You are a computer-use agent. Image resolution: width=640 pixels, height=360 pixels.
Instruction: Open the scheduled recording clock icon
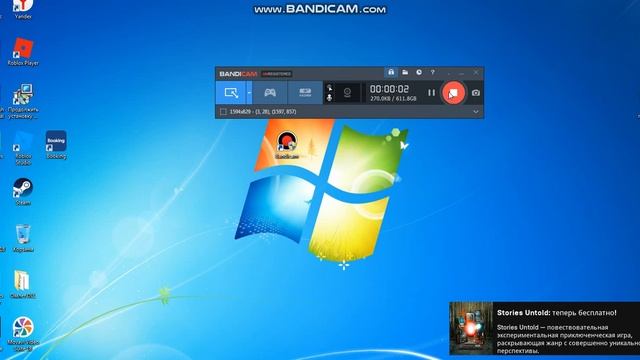point(419,73)
